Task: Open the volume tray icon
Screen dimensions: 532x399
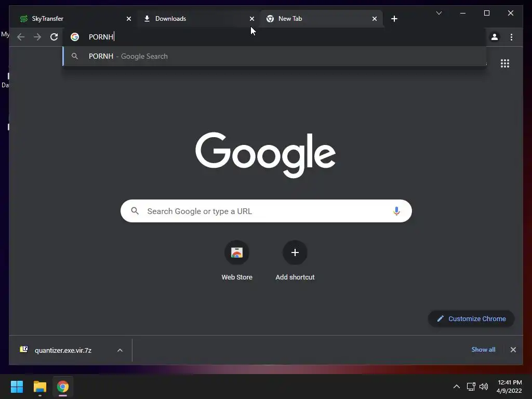Action: (x=484, y=387)
